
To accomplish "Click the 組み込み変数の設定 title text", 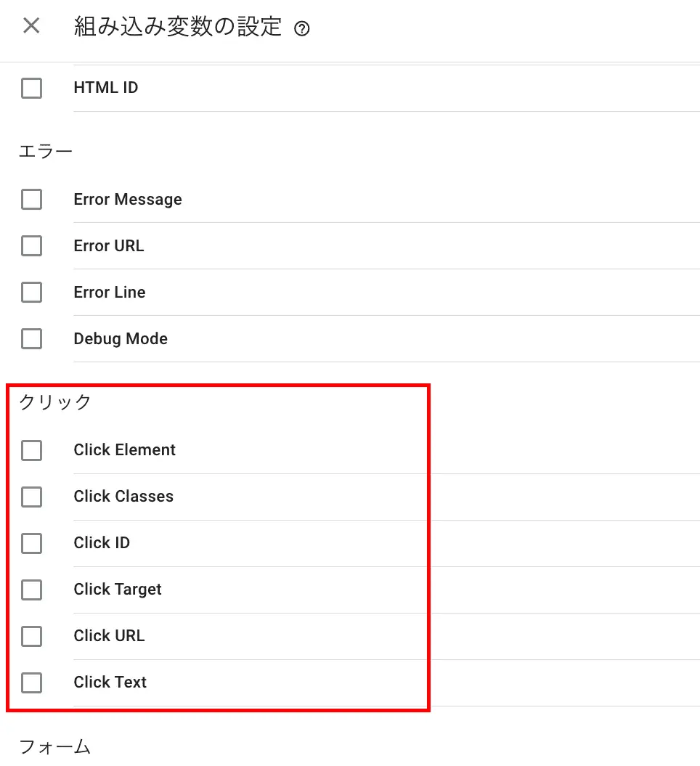I will [x=177, y=26].
